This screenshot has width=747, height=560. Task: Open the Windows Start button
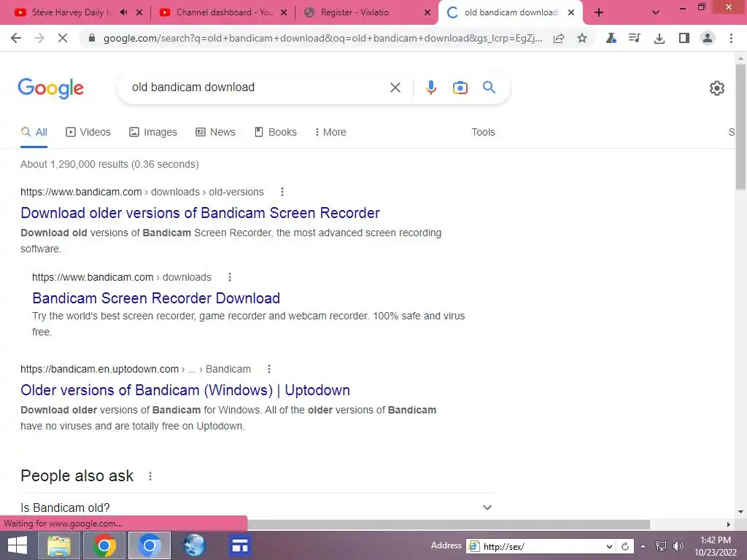(x=18, y=545)
